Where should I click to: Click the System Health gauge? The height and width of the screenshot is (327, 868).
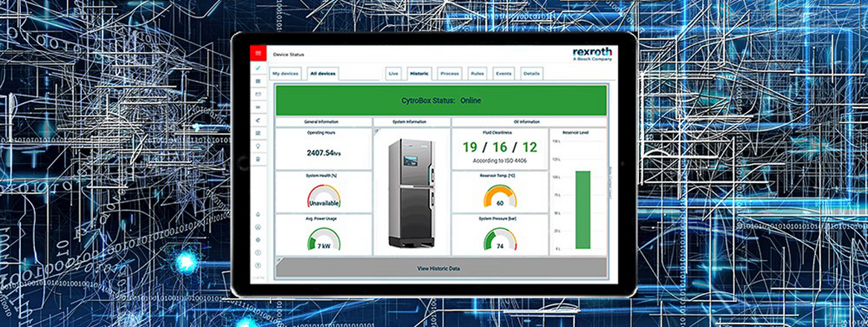pyautogui.click(x=324, y=195)
